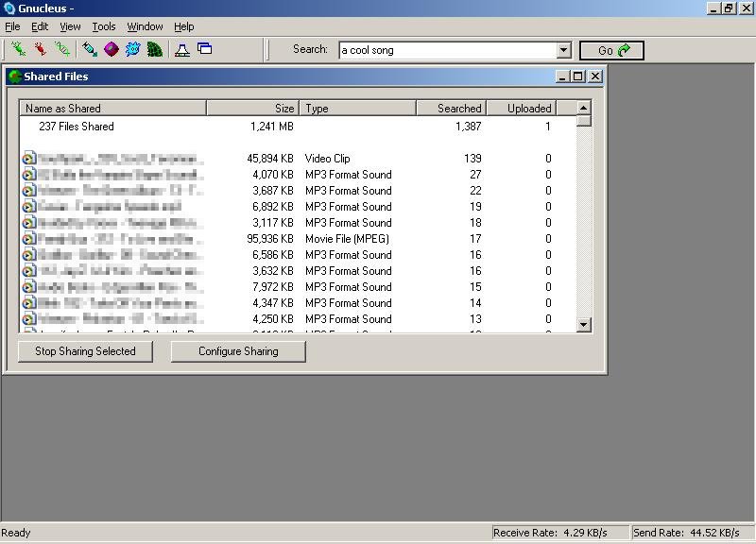Image resolution: width=756 pixels, height=544 pixels.
Task: Click the file icon of the 6,892 KB row
Action: (x=29, y=206)
